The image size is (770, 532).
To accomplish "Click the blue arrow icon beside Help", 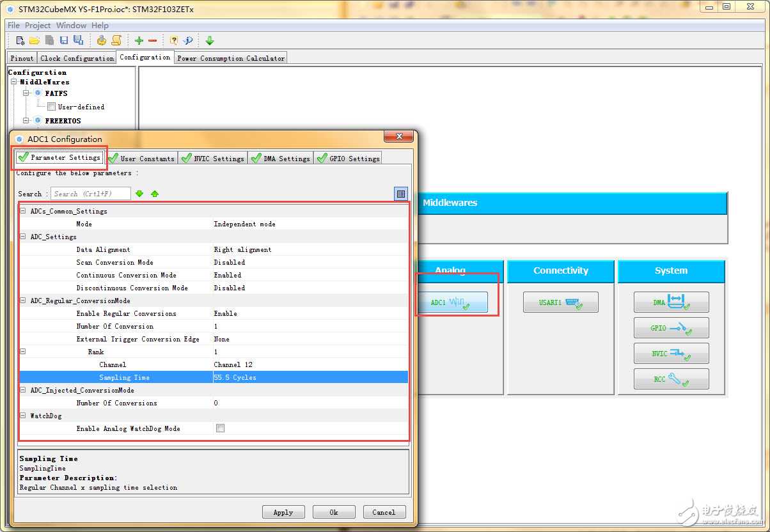I will [188, 40].
